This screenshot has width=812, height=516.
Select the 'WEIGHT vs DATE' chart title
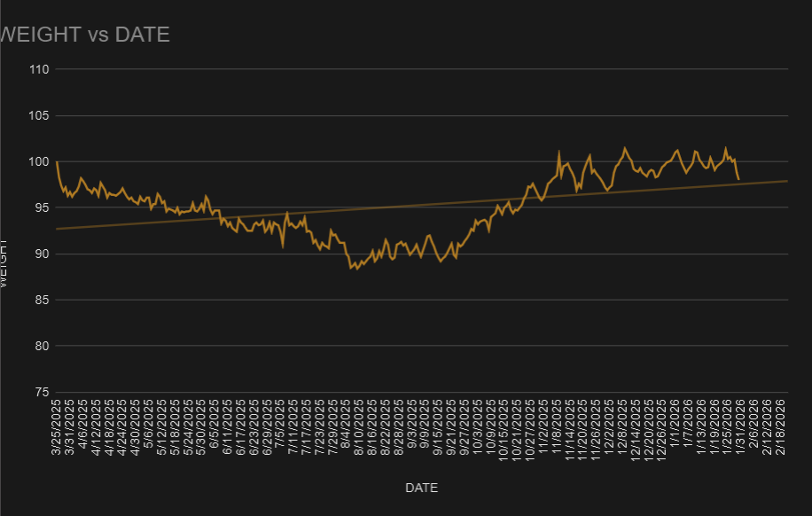(x=85, y=35)
